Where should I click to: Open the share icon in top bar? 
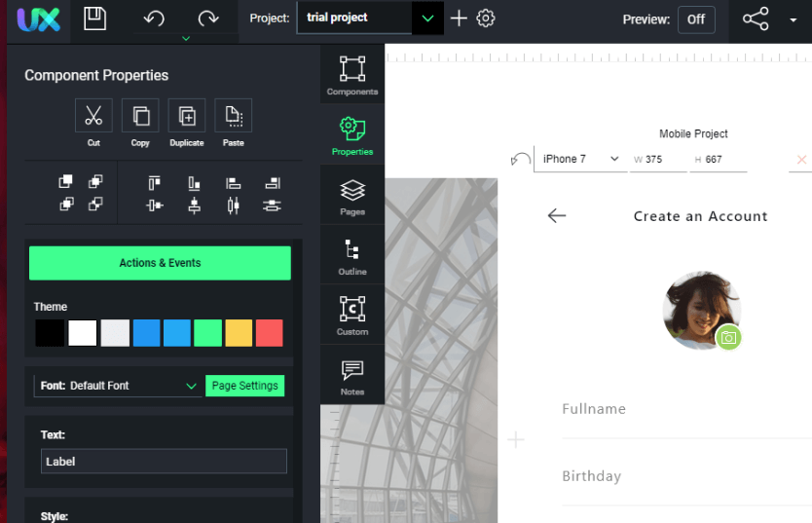pyautogui.click(x=756, y=19)
